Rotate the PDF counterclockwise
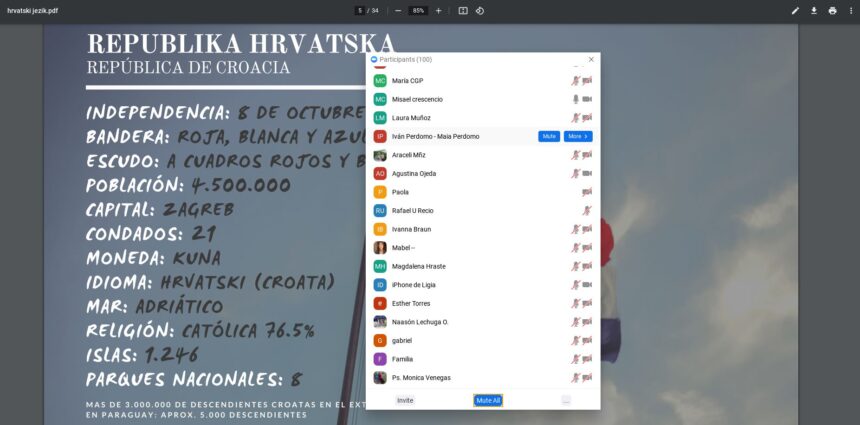The height and width of the screenshot is (425, 860). [x=480, y=11]
